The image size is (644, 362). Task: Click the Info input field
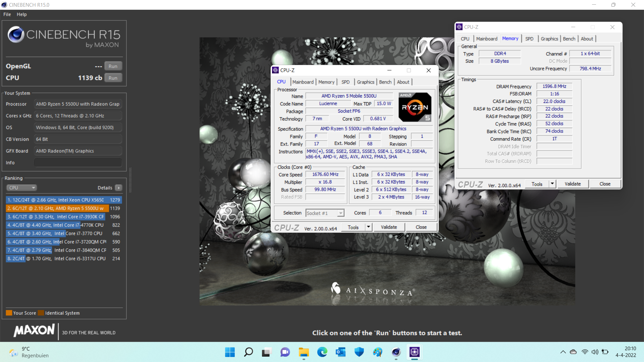coord(78,163)
